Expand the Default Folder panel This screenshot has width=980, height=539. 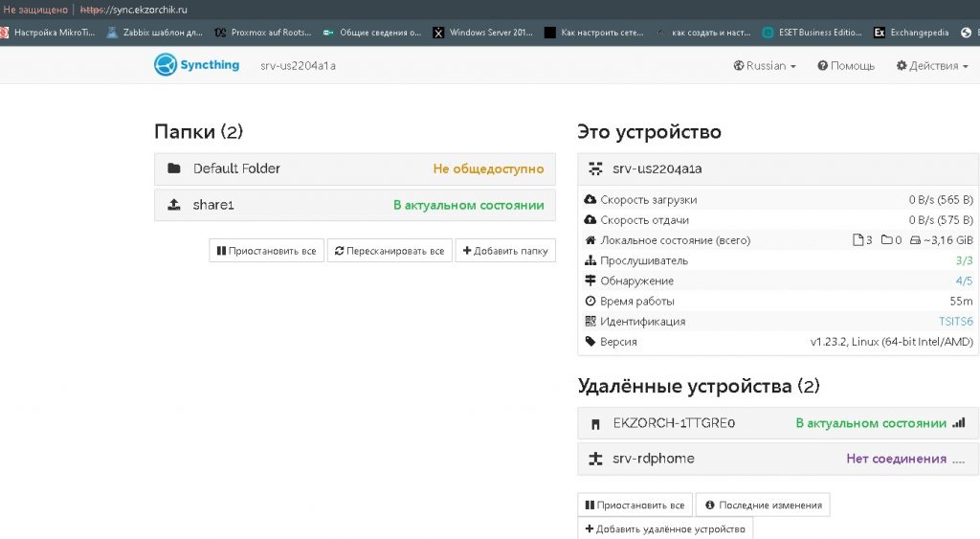354,168
